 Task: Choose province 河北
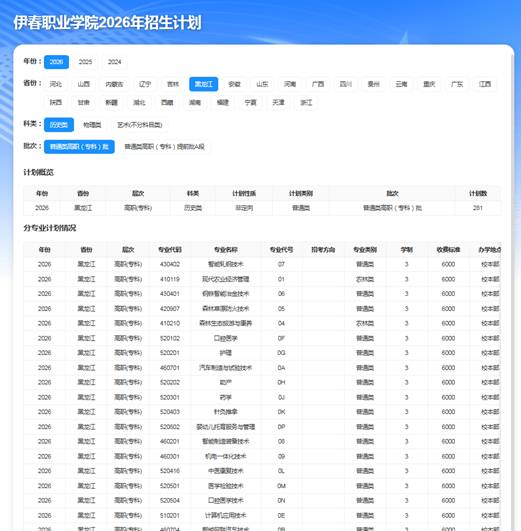coord(56,84)
